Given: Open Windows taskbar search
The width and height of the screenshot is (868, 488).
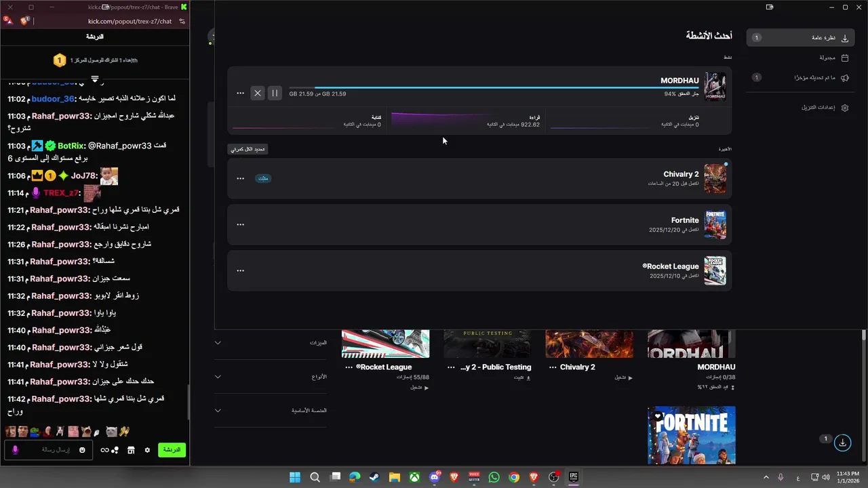Looking at the screenshot, I should tap(315, 477).
